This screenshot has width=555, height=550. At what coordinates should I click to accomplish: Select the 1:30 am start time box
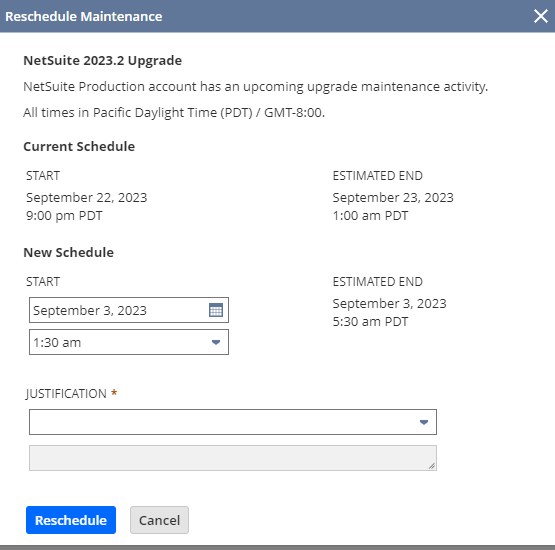click(x=129, y=342)
